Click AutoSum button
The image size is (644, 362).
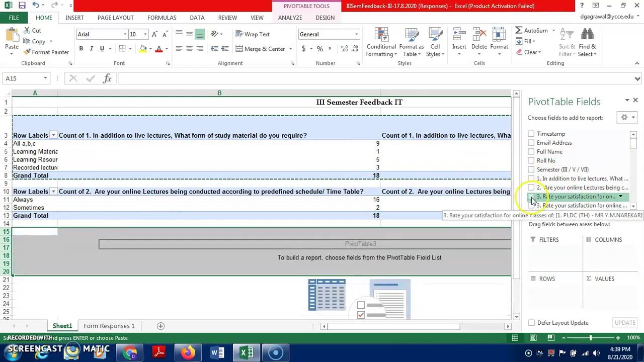[532, 31]
